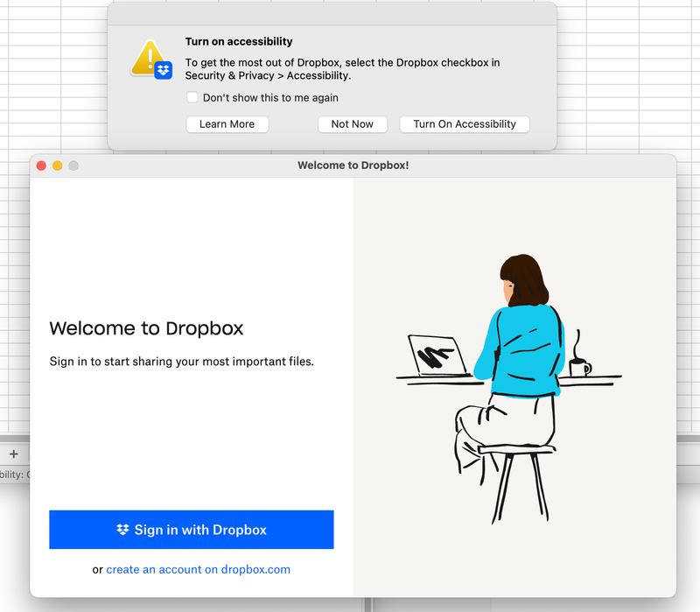This screenshot has height=612, width=700.
Task: Click the "Welcome to Dropbox!" window title
Action: click(353, 165)
